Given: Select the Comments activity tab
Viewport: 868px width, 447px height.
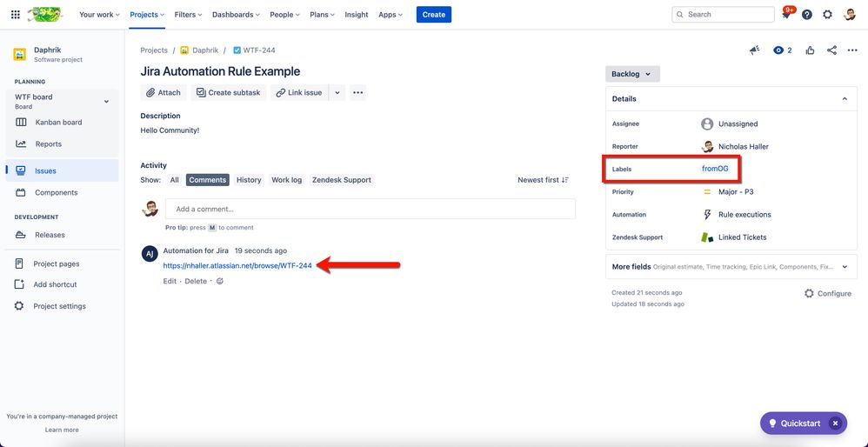Looking at the screenshot, I should 208,180.
